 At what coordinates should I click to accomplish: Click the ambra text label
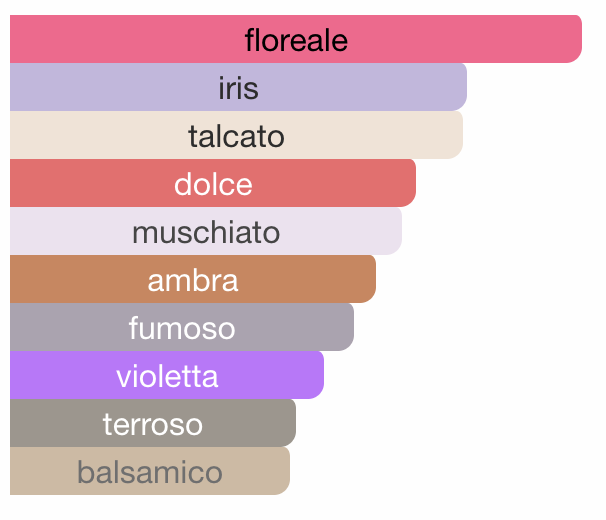tap(193, 280)
